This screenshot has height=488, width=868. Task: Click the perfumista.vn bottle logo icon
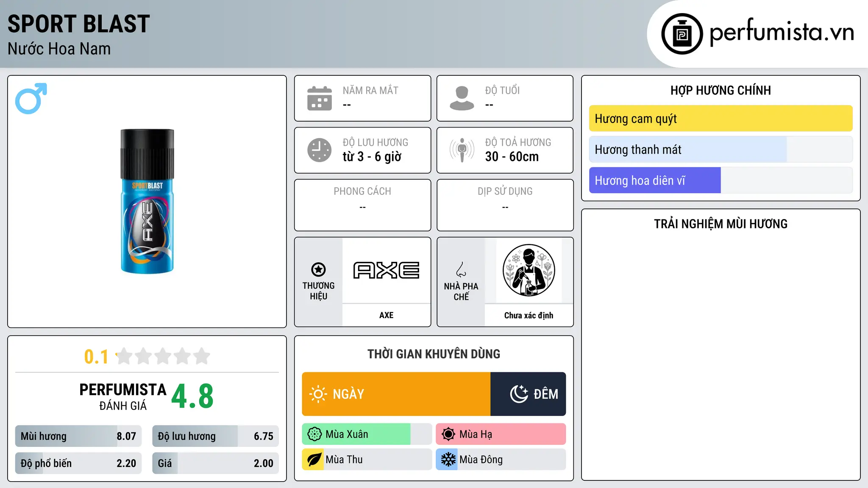point(682,34)
